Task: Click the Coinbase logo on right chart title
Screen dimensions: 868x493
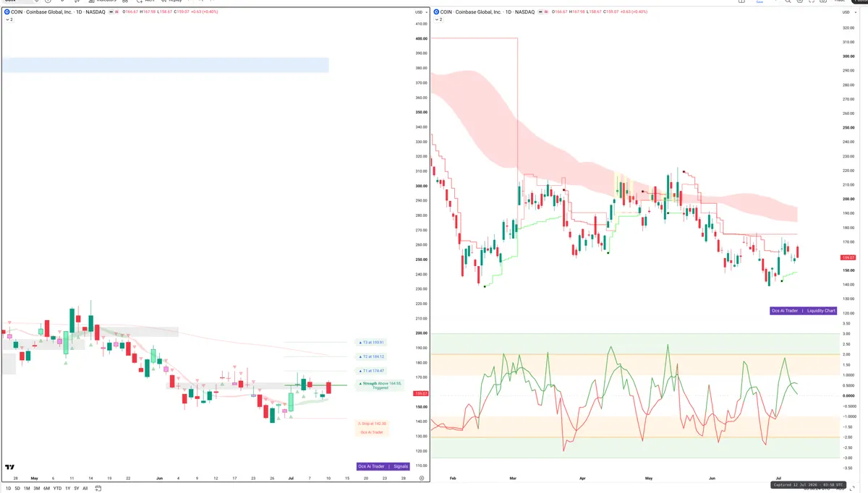Action: tap(436, 12)
